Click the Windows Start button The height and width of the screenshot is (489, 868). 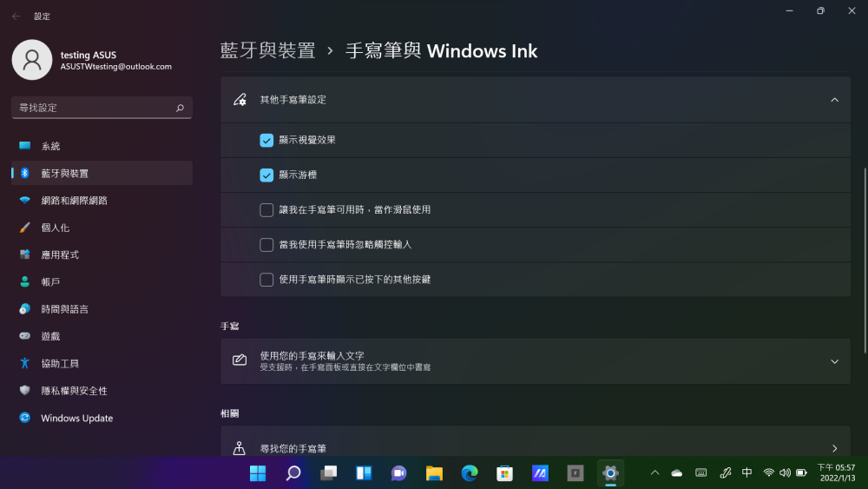(x=258, y=473)
